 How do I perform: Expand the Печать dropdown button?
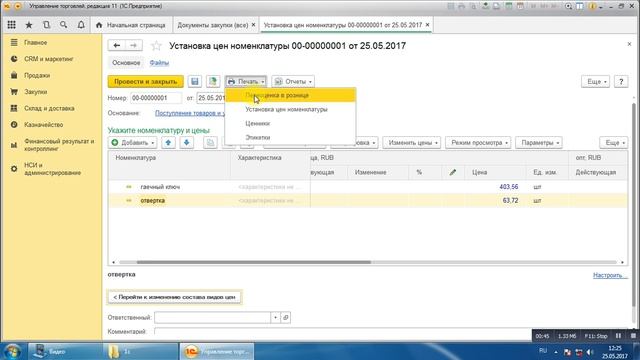[x=246, y=82]
